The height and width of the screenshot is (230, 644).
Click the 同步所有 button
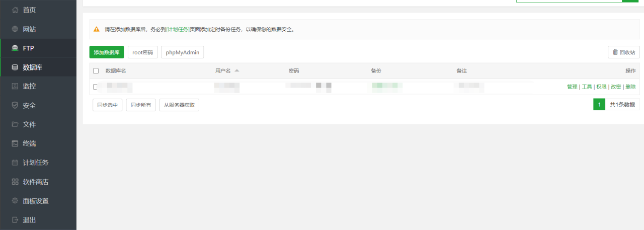click(141, 105)
